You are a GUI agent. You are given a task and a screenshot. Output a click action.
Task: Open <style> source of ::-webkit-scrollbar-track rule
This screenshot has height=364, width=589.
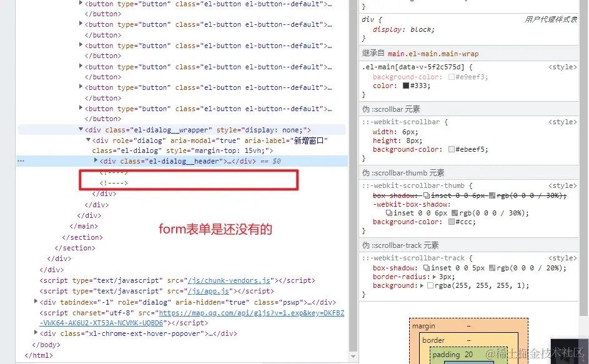(562, 258)
